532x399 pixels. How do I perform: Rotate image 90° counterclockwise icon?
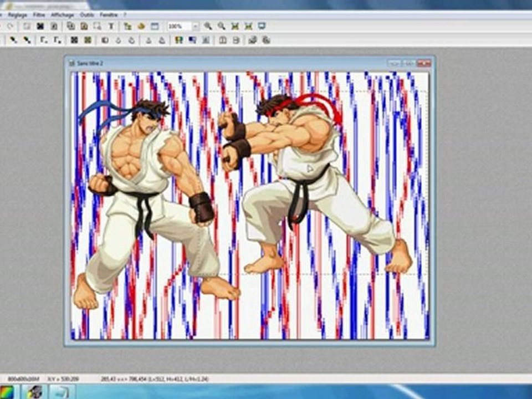[253, 40]
